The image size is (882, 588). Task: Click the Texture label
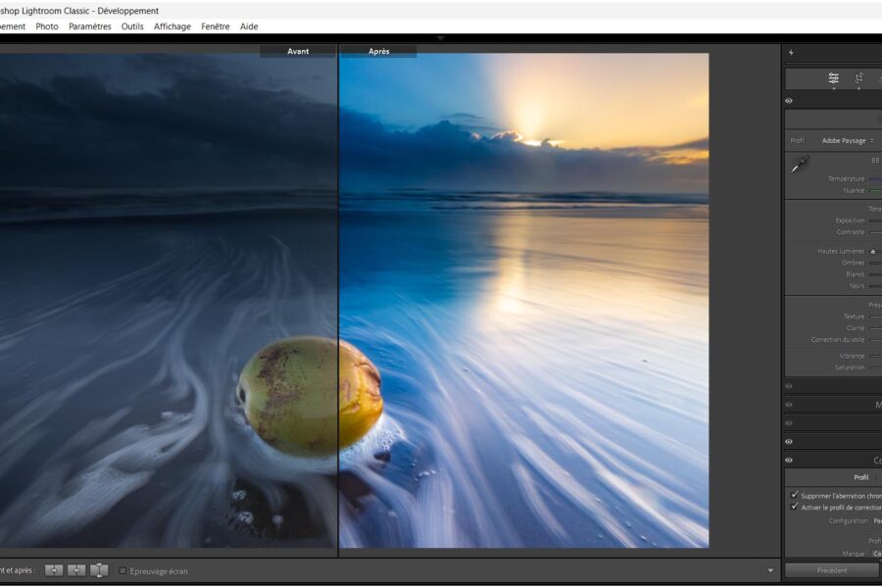[854, 317]
